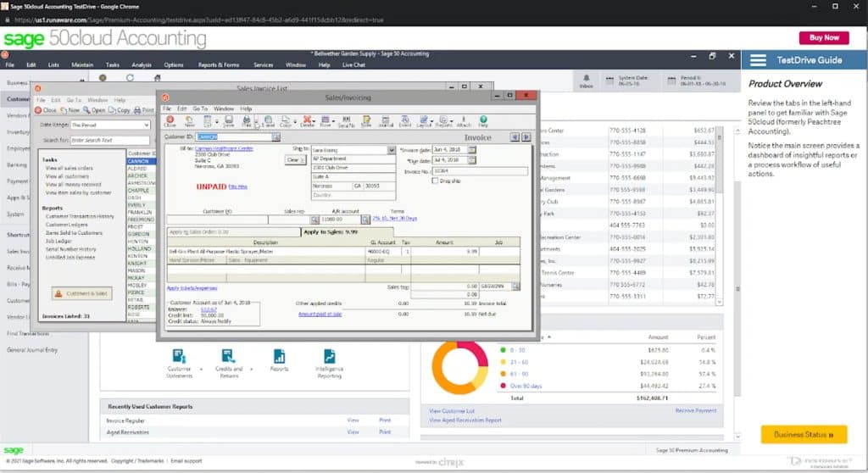
Task: Open the Layout toolbar dropdown arrow
Action: click(x=431, y=120)
